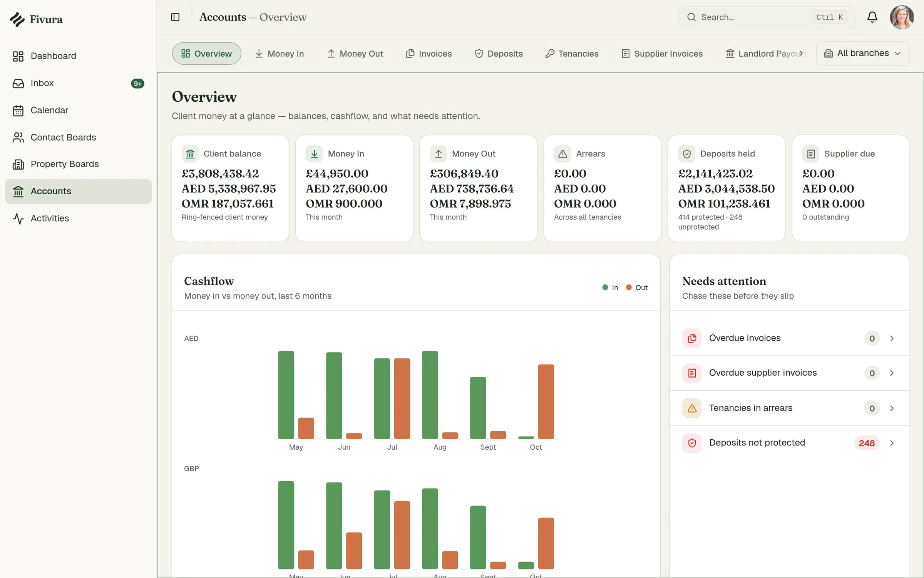
Task: Click the Tenancies in arrears warning icon
Action: (692, 408)
